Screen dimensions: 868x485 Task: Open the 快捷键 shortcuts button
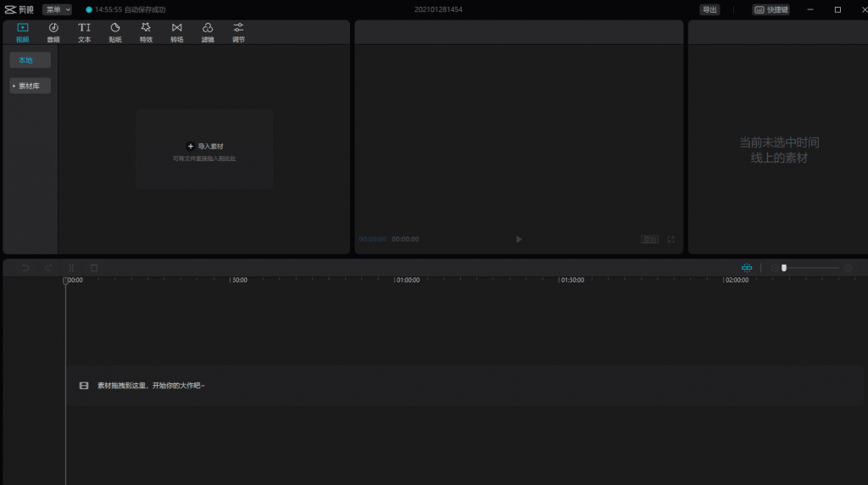tap(771, 9)
